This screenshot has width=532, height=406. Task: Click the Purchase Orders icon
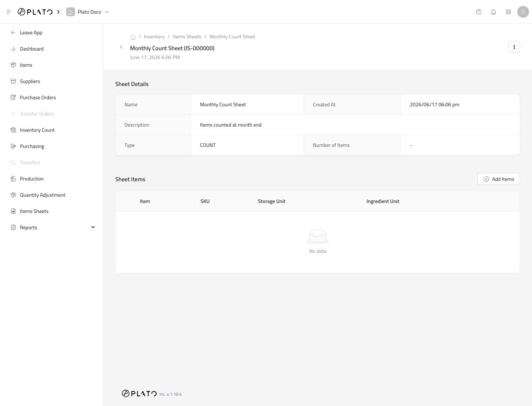click(x=13, y=97)
